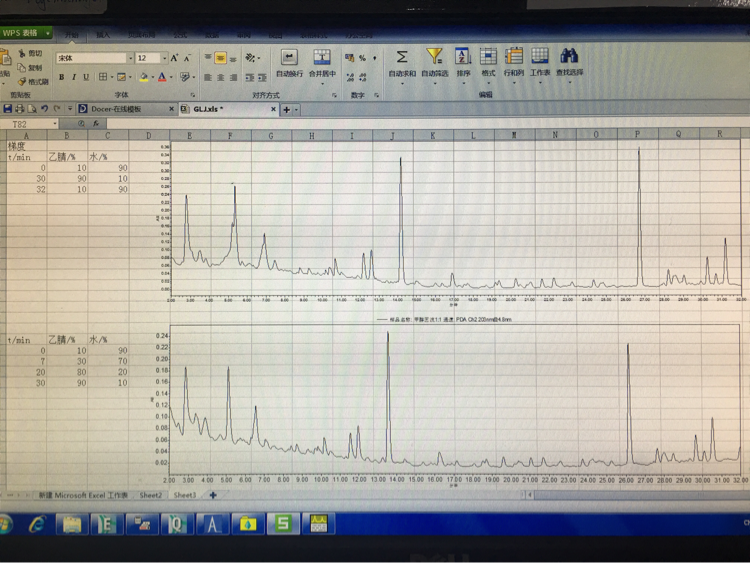
Task: Close the GLJ.xls document tab
Action: click(273, 109)
